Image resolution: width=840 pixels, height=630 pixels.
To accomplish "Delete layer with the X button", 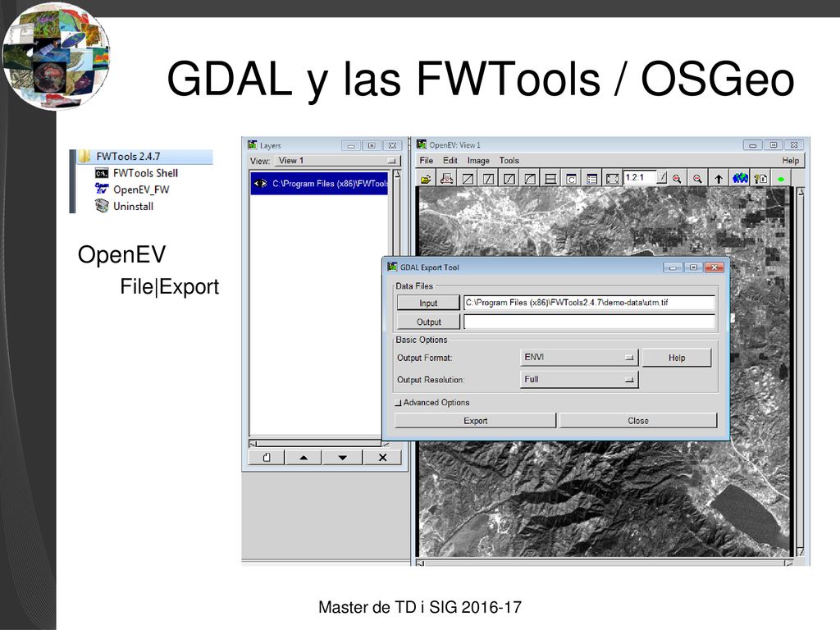I will pyautogui.click(x=382, y=458).
